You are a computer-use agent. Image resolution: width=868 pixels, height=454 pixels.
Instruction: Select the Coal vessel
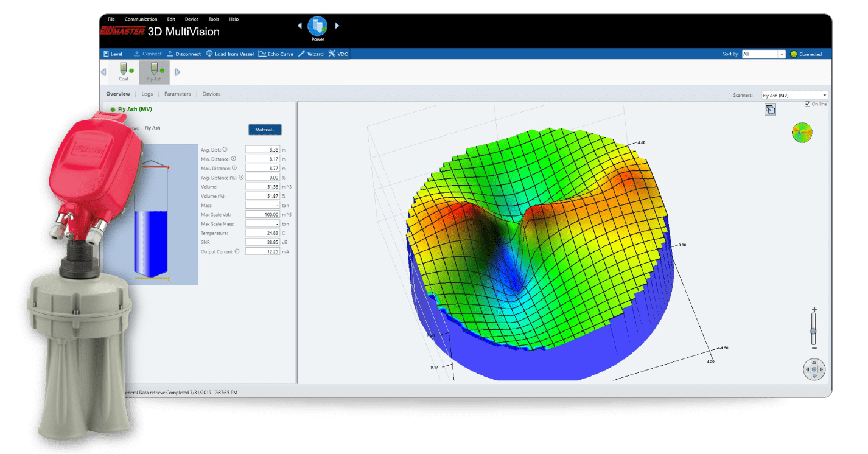coord(124,72)
